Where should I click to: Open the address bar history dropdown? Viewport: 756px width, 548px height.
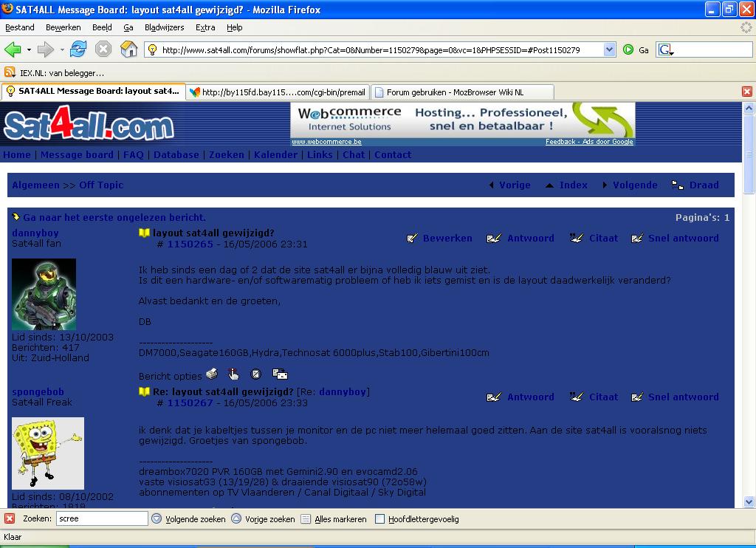609,49
